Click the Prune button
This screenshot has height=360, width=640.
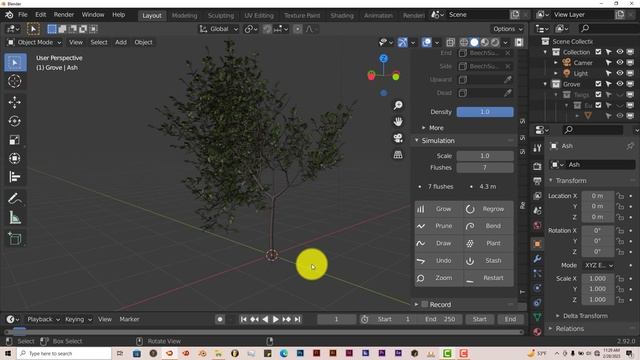(x=439, y=226)
